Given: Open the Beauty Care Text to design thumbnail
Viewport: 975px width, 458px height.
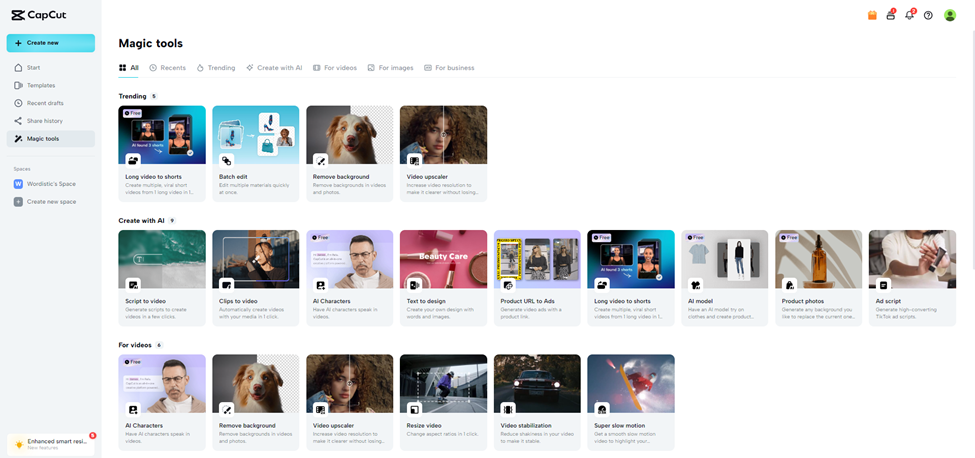Looking at the screenshot, I should point(443,259).
